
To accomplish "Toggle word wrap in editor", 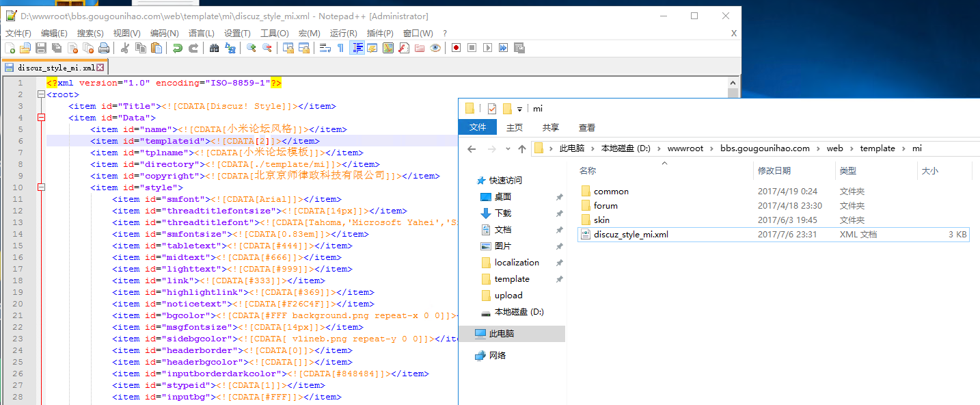I will point(325,48).
